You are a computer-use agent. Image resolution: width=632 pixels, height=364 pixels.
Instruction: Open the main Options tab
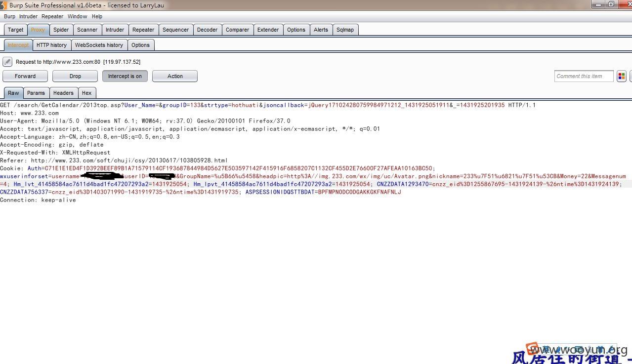pyautogui.click(x=296, y=30)
